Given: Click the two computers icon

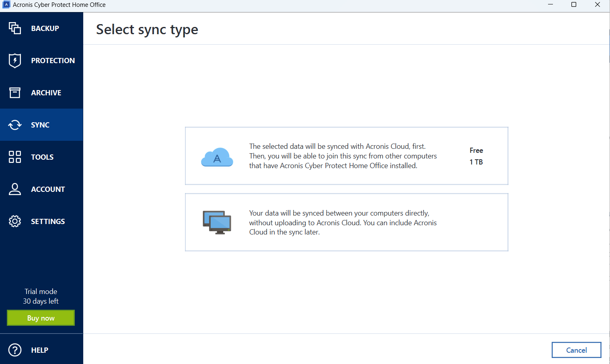Looking at the screenshot, I should pos(217,222).
